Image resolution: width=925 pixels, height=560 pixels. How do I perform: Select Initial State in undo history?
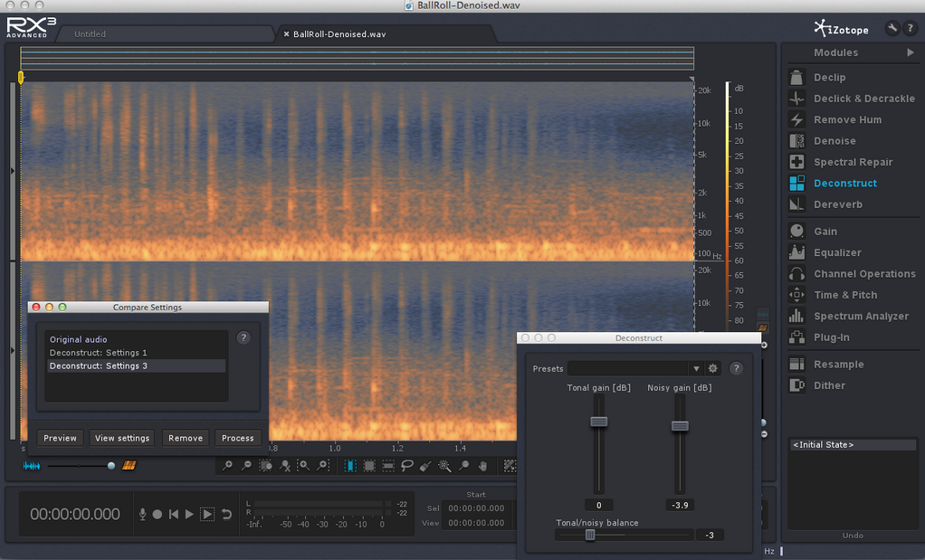point(853,445)
